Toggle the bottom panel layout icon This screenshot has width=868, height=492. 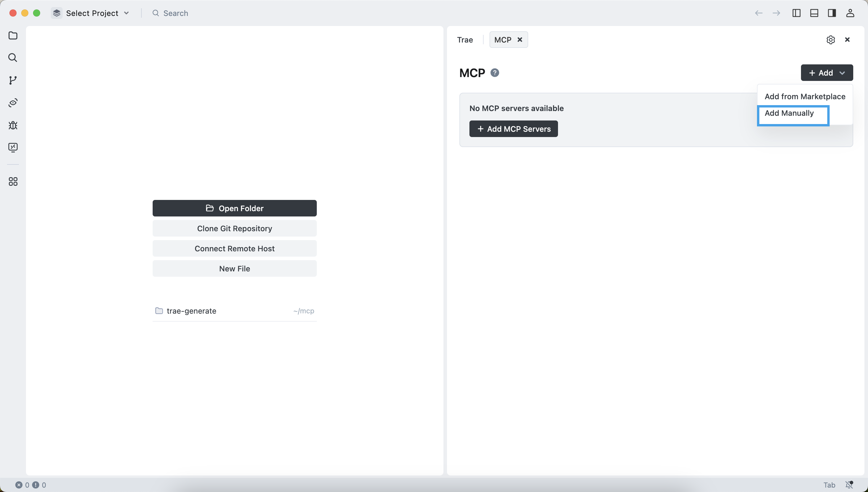pos(814,13)
